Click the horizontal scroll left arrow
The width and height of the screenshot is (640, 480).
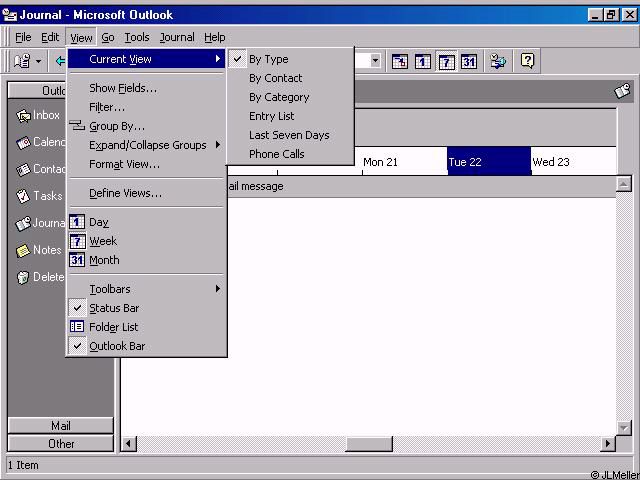pyautogui.click(x=129, y=443)
